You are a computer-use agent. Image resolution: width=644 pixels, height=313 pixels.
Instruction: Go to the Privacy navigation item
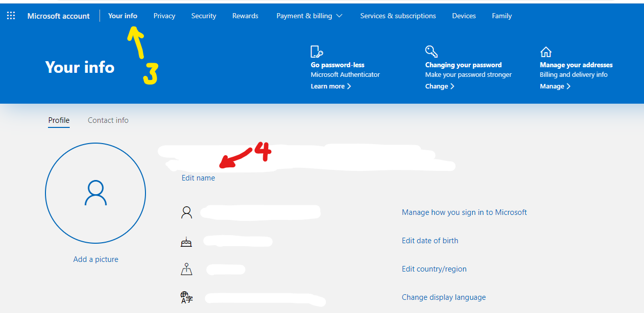coord(164,16)
